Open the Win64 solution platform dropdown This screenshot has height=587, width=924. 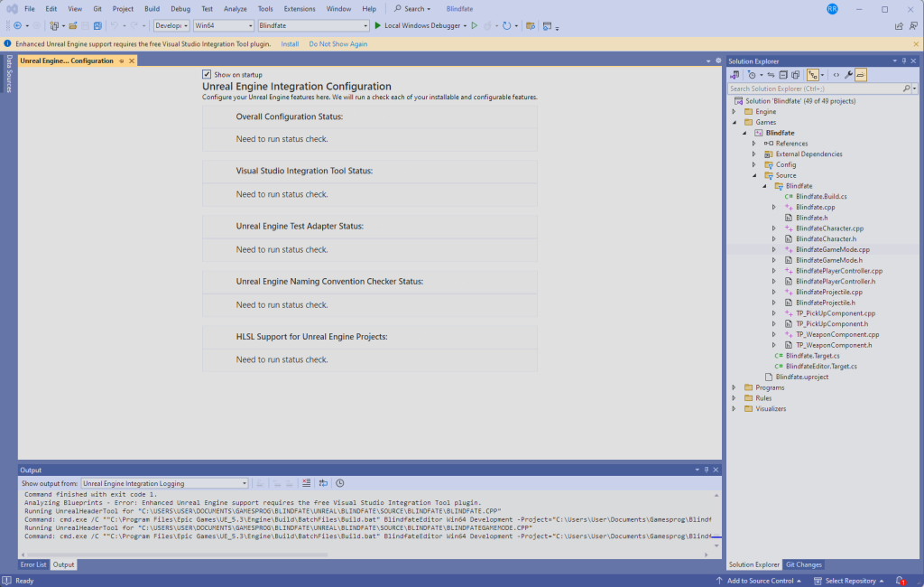(223, 26)
